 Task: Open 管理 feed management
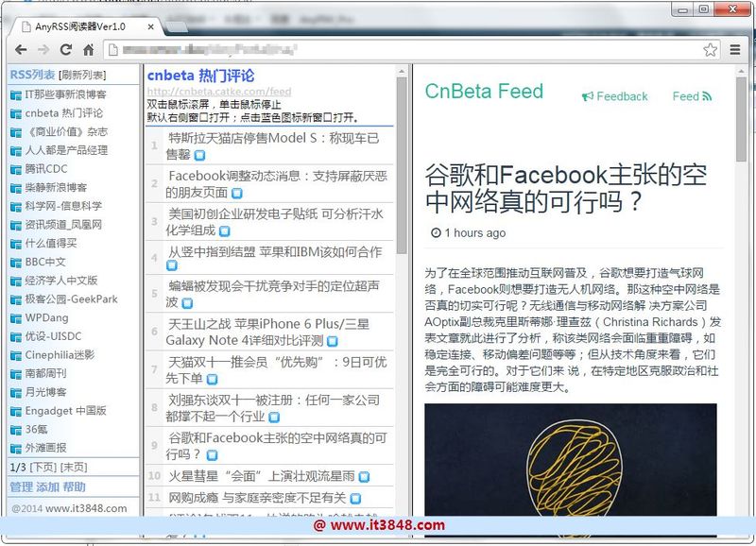coord(21,487)
